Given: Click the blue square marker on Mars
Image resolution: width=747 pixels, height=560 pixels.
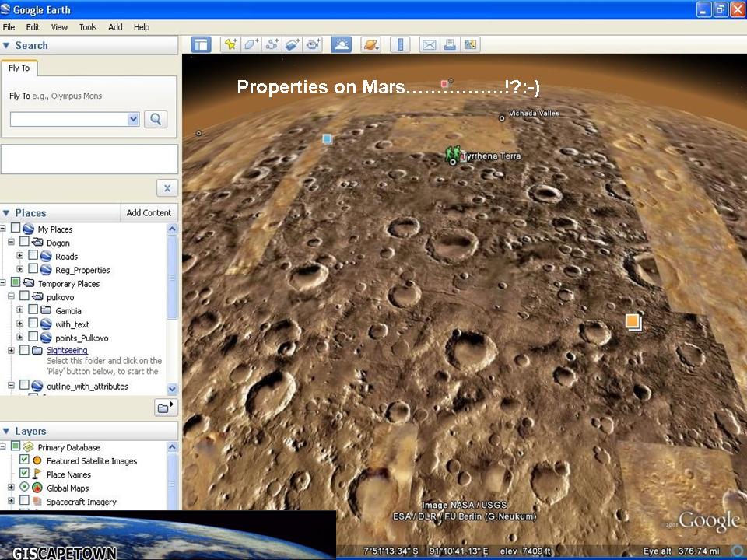Looking at the screenshot, I should click(x=327, y=138).
